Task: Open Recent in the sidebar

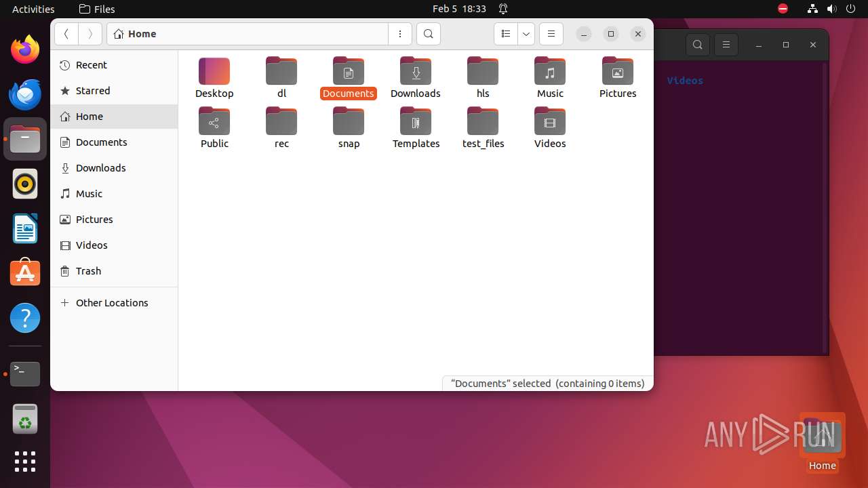Action: (x=114, y=65)
